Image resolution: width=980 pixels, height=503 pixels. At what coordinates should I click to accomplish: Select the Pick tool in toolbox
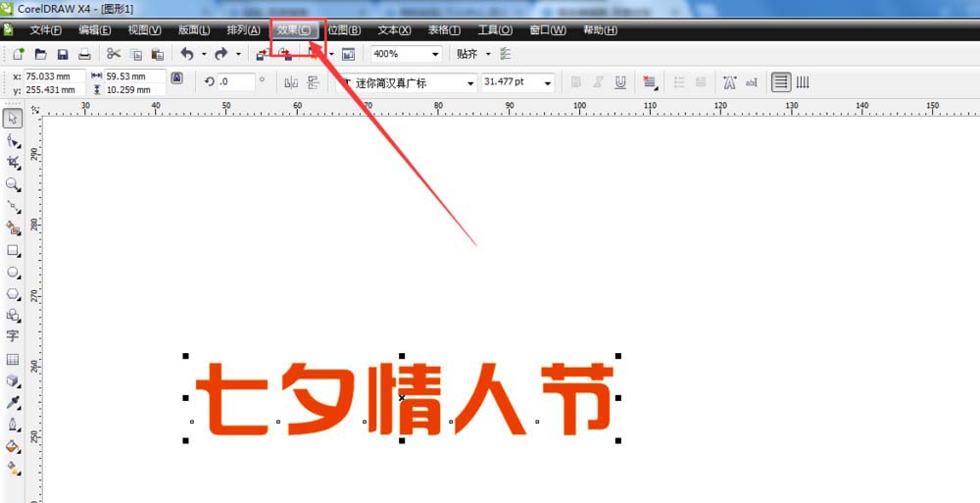click(x=13, y=119)
